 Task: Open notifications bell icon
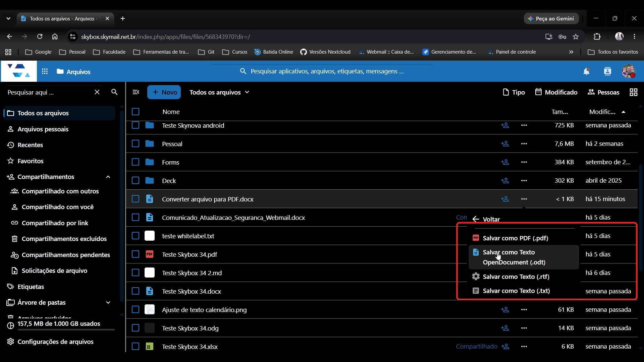(x=586, y=71)
